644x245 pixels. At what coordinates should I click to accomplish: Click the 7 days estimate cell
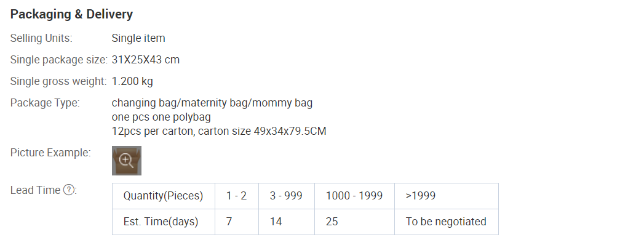click(237, 222)
